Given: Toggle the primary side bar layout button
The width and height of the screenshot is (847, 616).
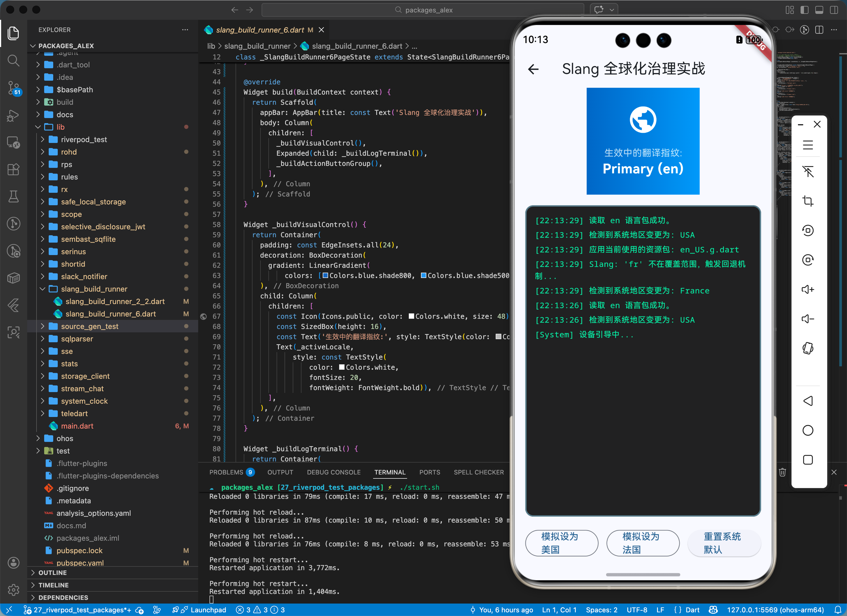Looking at the screenshot, I should click(805, 10).
